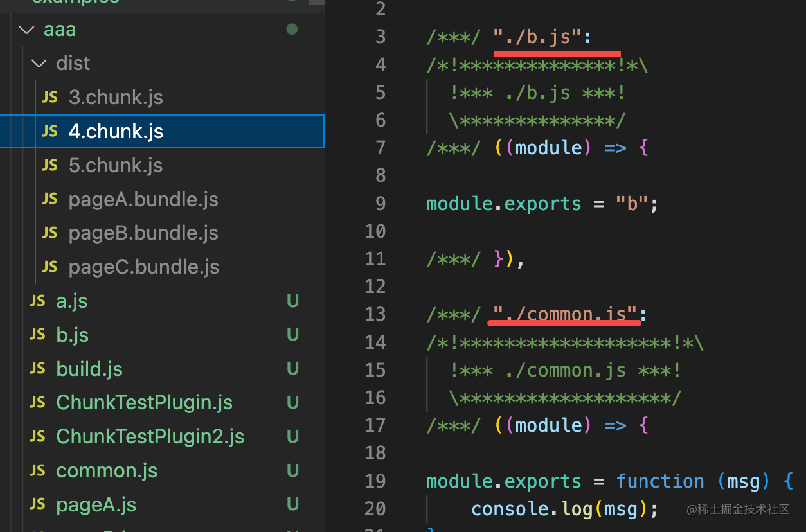
Task: Click console.log(msg) on line 20
Action: (565, 509)
